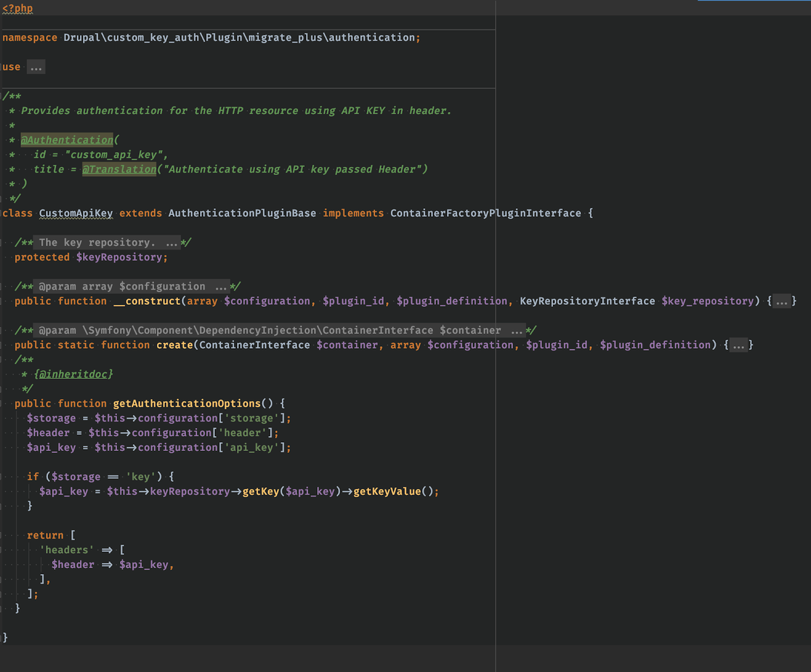Click the getAuthenticationOptions method name
The width and height of the screenshot is (811, 672).
pos(187,404)
